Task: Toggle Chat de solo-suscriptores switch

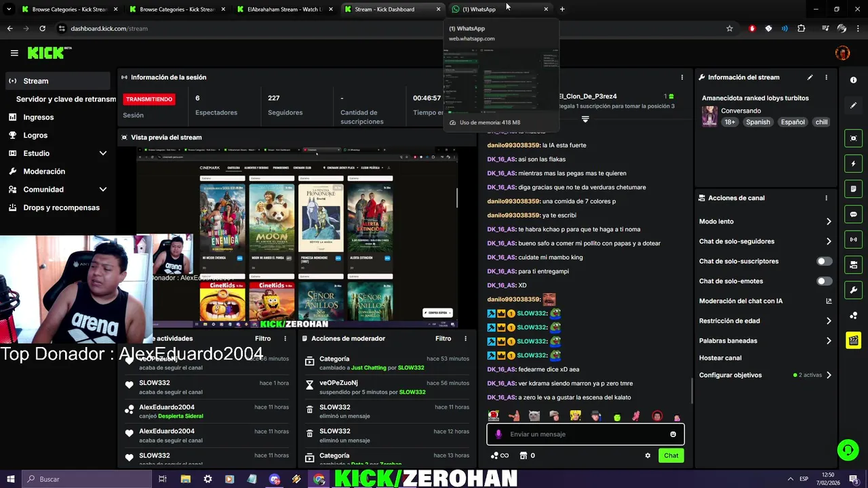Action: coord(824,261)
